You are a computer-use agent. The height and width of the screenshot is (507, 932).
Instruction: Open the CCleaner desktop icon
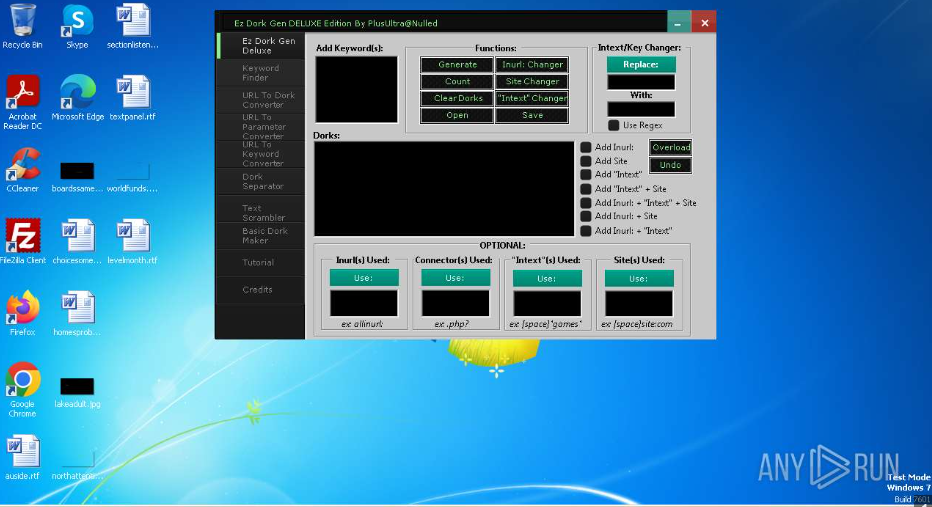pos(22,167)
